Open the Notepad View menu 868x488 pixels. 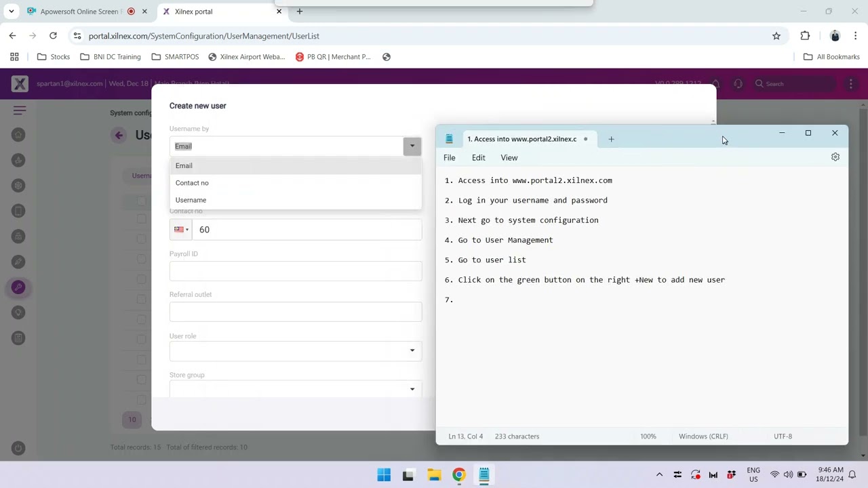click(509, 158)
